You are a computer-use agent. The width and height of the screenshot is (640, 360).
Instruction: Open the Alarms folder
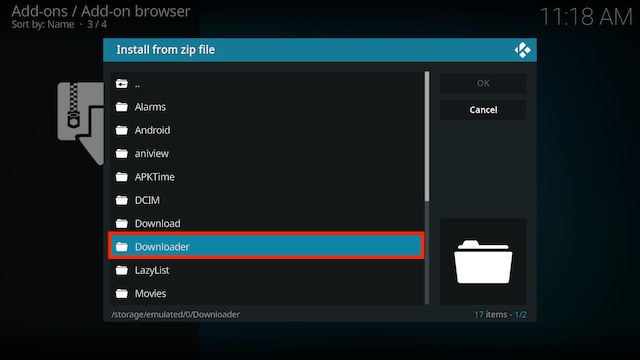[x=267, y=107]
